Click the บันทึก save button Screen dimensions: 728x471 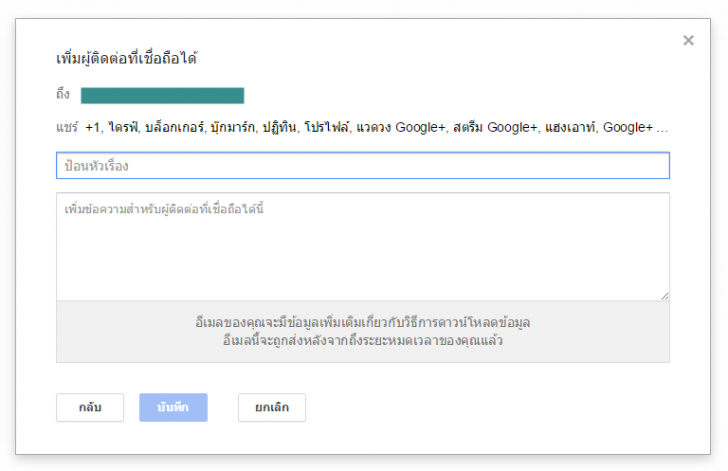coord(173,407)
